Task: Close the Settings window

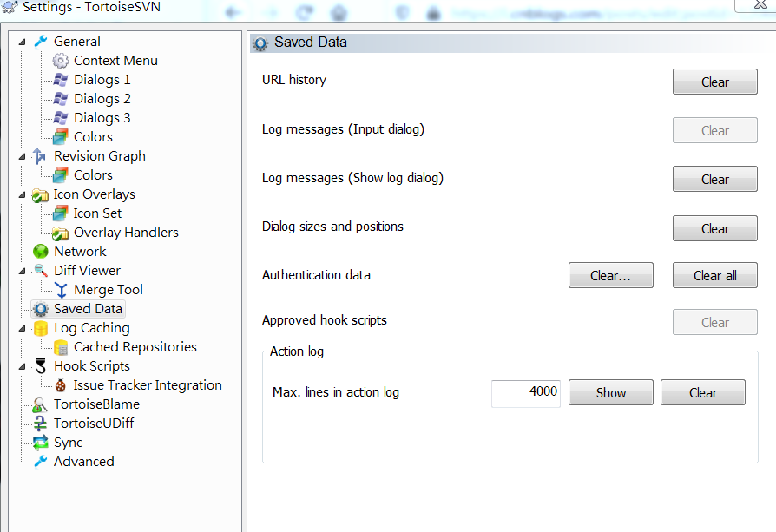Action: 760,4
